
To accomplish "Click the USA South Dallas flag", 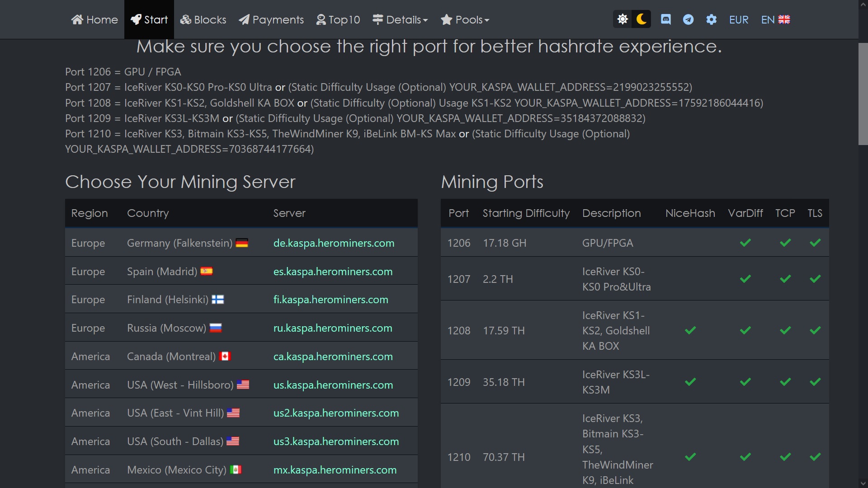I will (x=233, y=441).
